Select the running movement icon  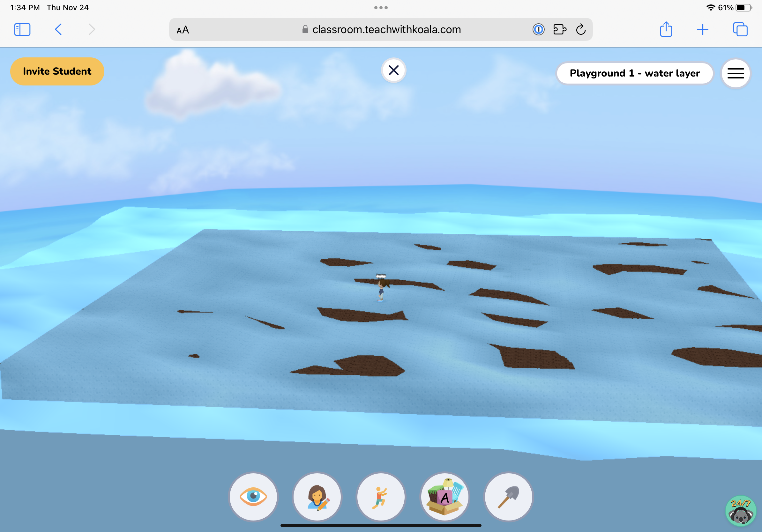(x=381, y=497)
